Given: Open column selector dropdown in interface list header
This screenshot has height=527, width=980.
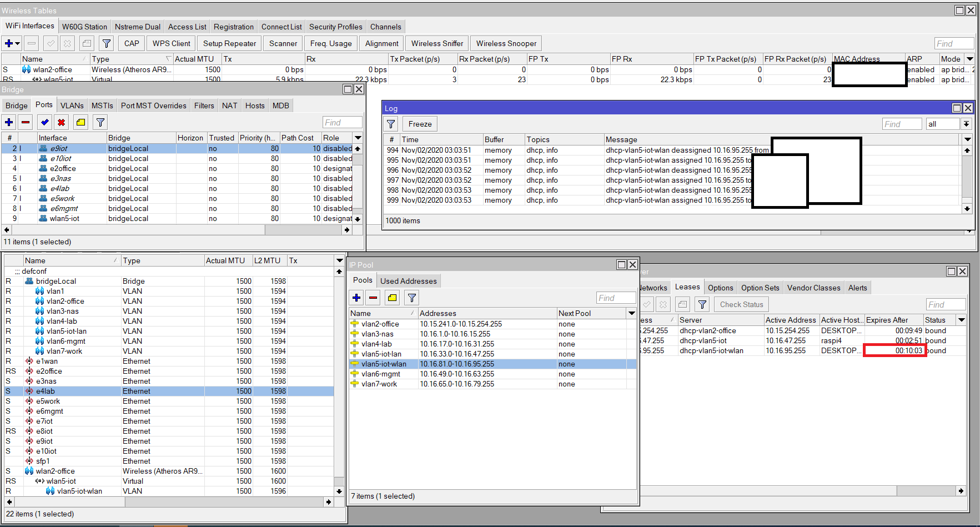Looking at the screenshot, I should tap(339, 260).
